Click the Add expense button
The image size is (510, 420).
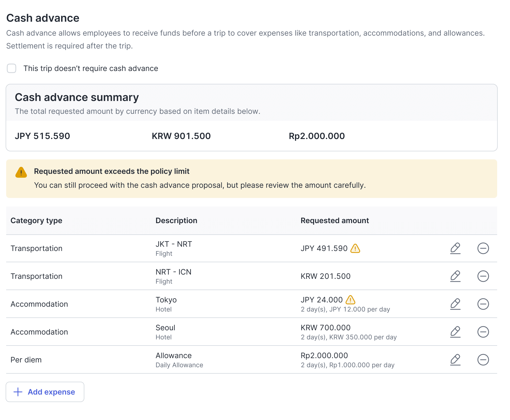(45, 392)
